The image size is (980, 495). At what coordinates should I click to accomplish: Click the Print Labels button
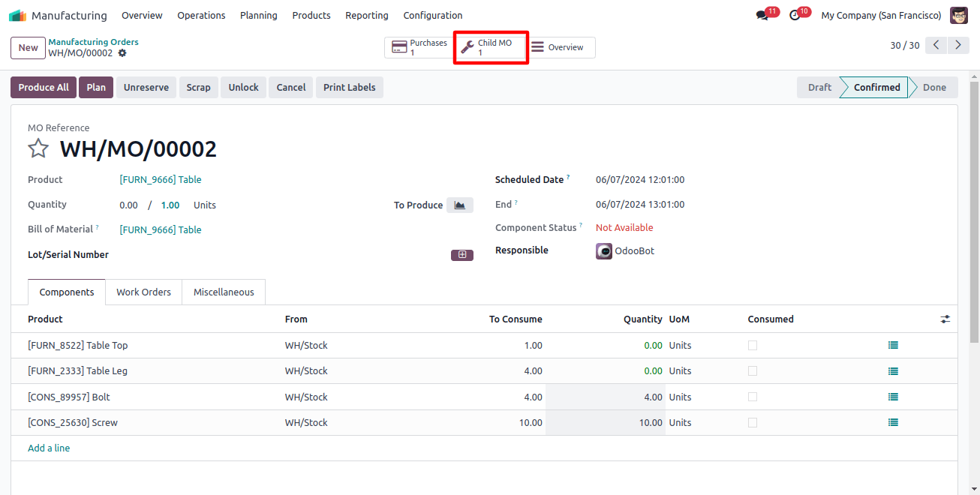(350, 88)
